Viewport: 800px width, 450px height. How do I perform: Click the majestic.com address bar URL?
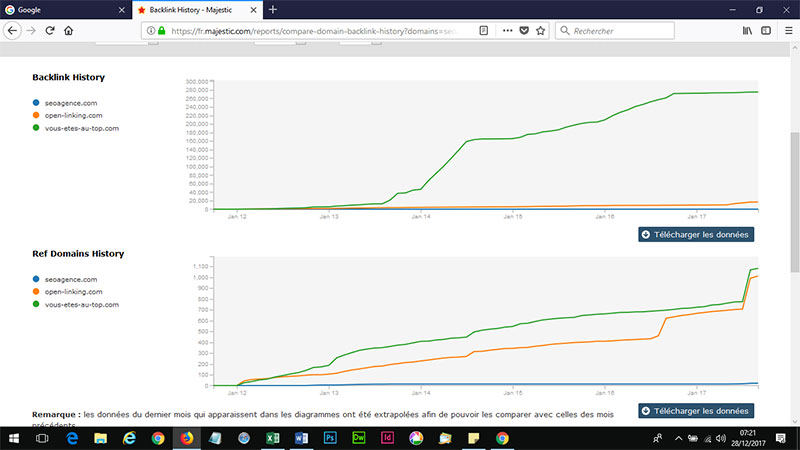[313, 31]
